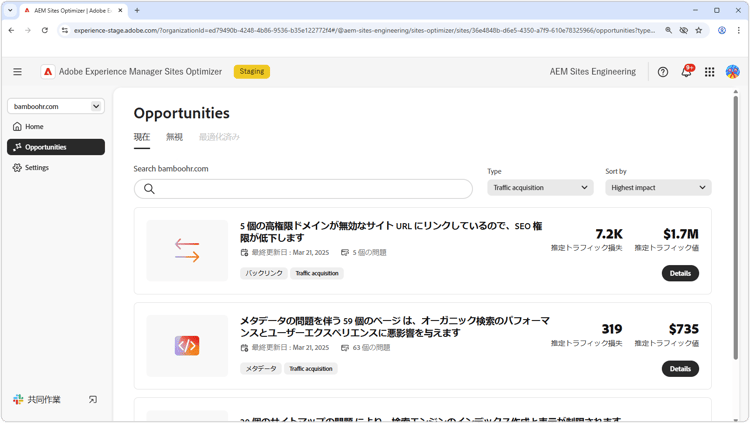Open Details for metadata opportunity
Viewport: 750px width, 423px height.
(680, 369)
